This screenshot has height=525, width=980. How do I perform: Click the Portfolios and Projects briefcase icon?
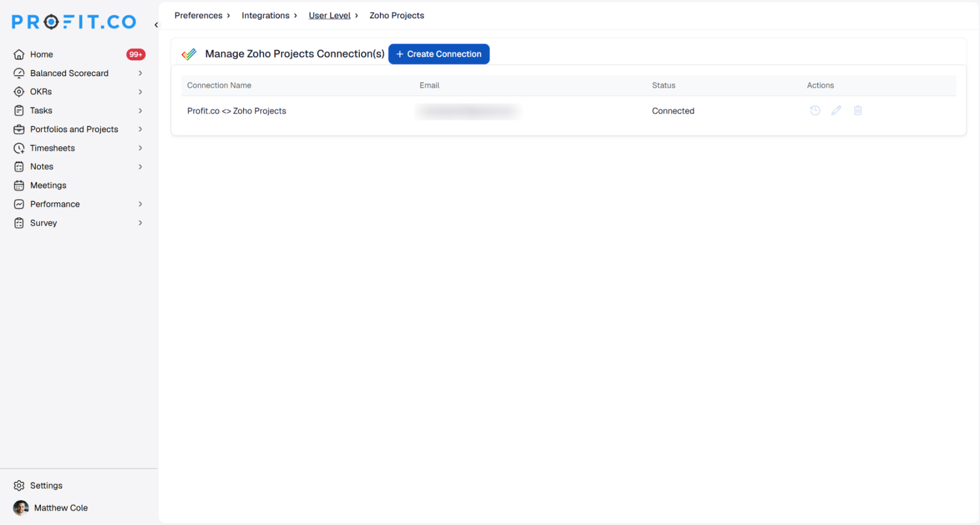(19, 129)
